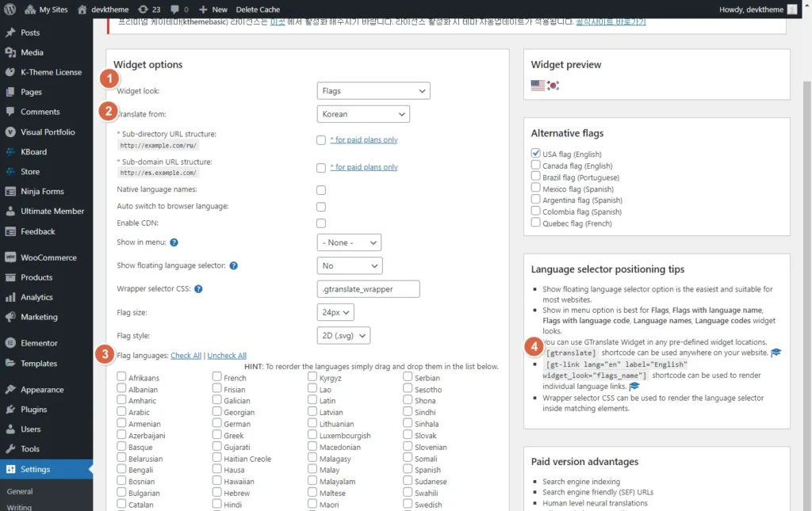Open the comments bubble in admin bar
Image resolution: width=812 pixels, height=511 pixels.
(x=174, y=10)
